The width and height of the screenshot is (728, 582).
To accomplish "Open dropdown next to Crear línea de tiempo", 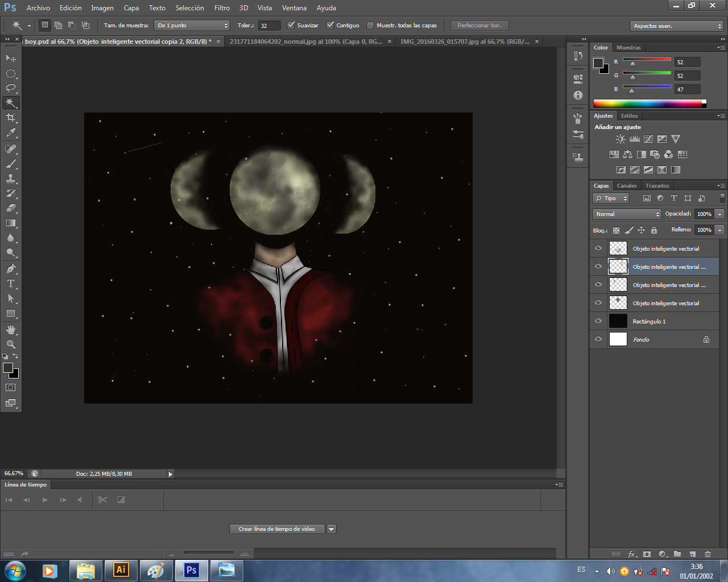I will click(332, 529).
